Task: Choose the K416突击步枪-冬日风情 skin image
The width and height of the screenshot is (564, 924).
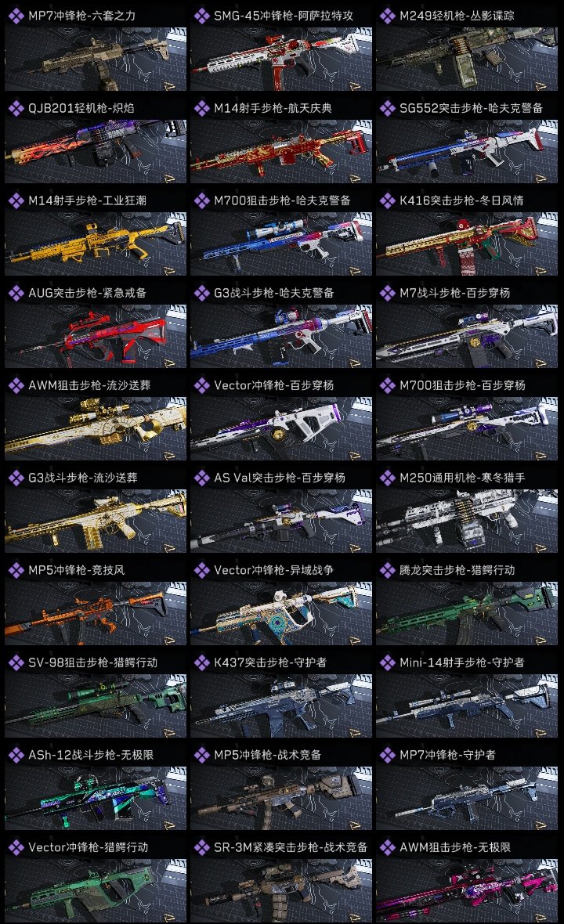Action: (x=467, y=244)
